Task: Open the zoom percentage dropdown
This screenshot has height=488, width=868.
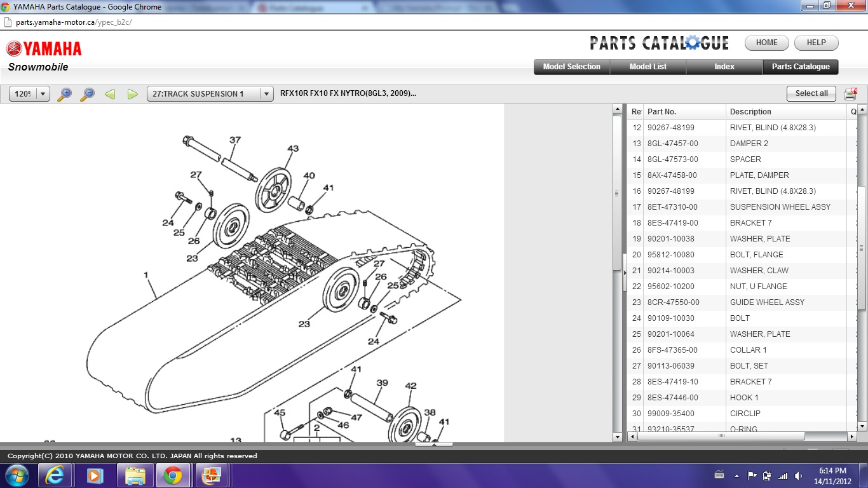Action: pyautogui.click(x=43, y=94)
